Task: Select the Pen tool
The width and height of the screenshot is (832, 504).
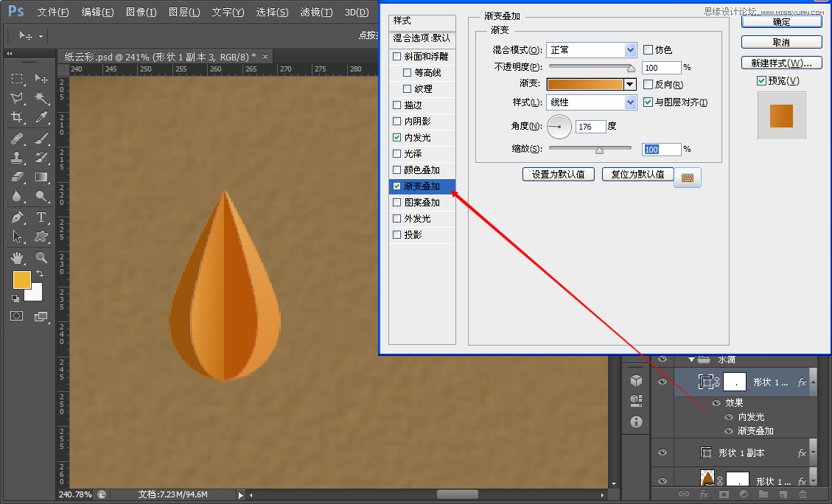Action: click(17, 217)
